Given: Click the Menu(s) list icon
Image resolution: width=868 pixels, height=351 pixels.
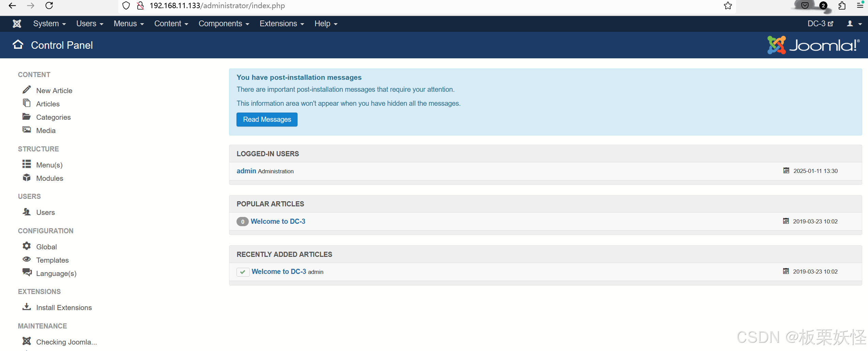Looking at the screenshot, I should (27, 164).
